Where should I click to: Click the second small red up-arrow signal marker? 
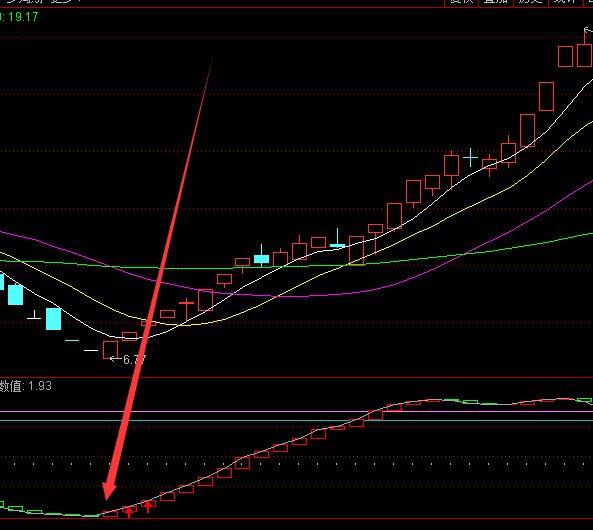[148, 506]
